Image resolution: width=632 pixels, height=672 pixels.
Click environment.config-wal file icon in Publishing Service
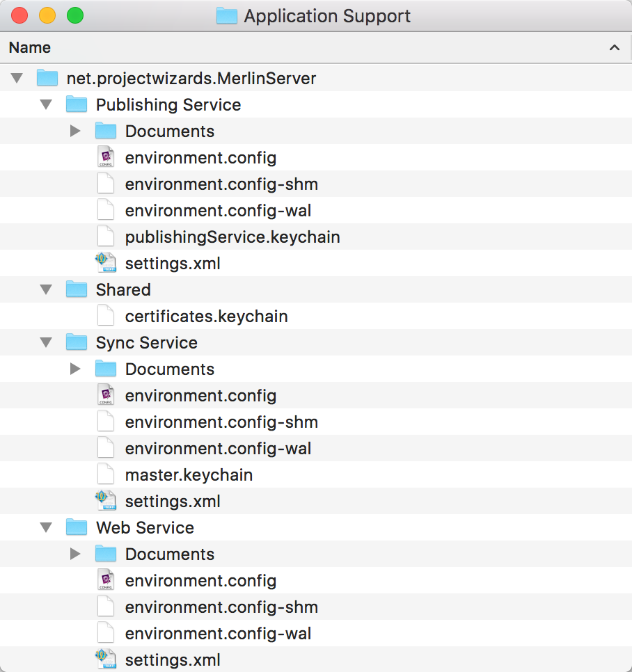point(106,210)
